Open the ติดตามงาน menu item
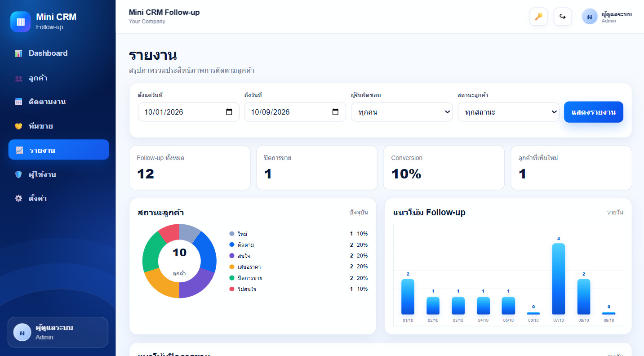The image size is (644, 356). [58, 102]
